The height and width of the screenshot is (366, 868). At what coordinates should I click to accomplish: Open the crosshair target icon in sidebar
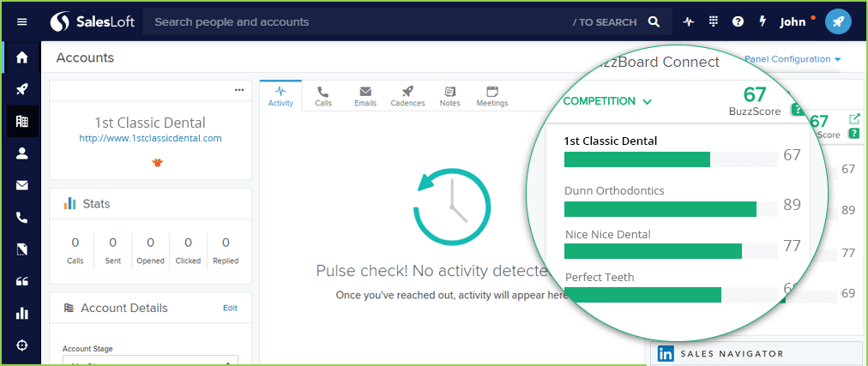(22, 345)
